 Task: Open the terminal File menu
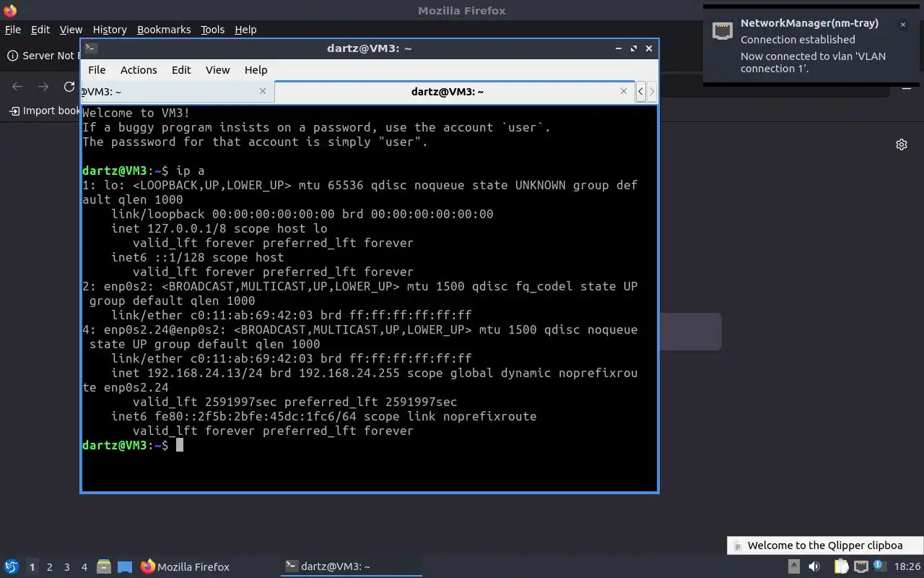click(x=97, y=70)
